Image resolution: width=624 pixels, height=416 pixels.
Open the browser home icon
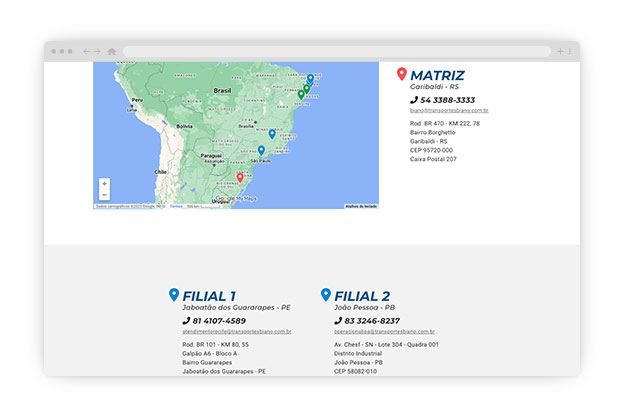[112, 51]
